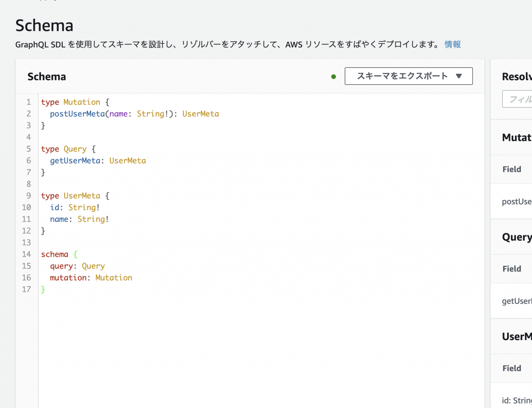Click the 情報 info link next to description
This screenshot has height=408, width=532.
[x=452, y=44]
